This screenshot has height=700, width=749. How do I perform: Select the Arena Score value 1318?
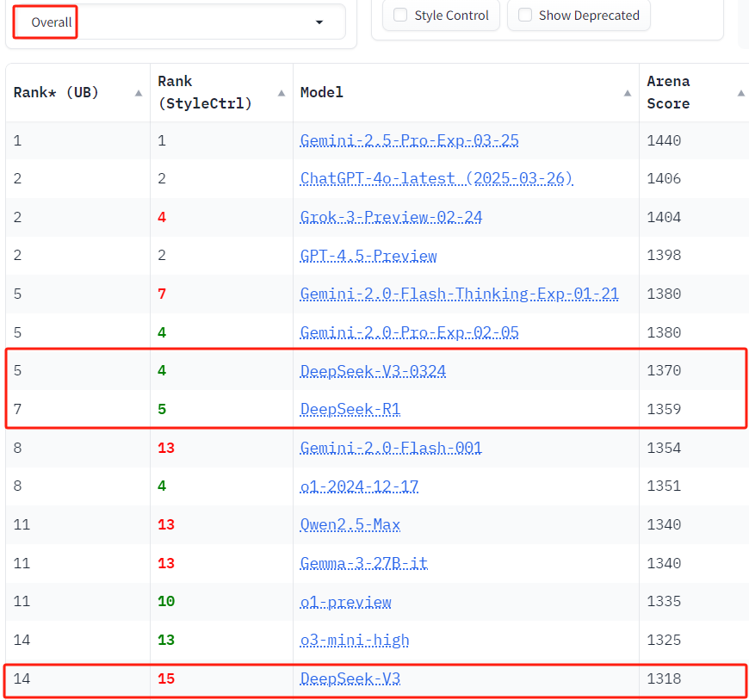[x=664, y=679]
